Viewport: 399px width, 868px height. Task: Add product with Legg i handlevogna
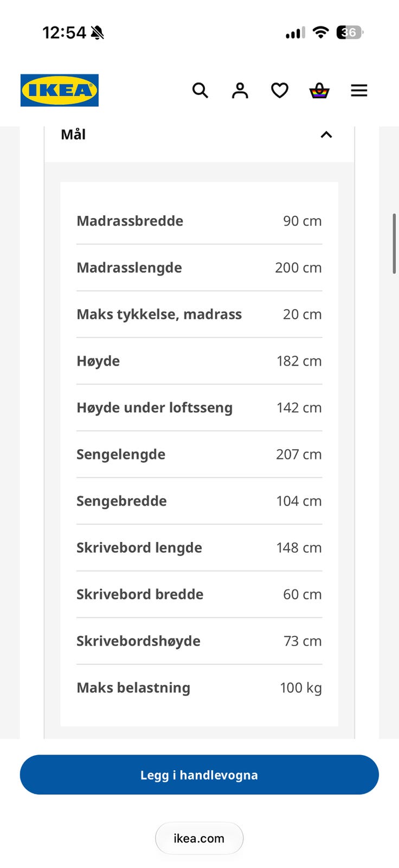tap(200, 775)
